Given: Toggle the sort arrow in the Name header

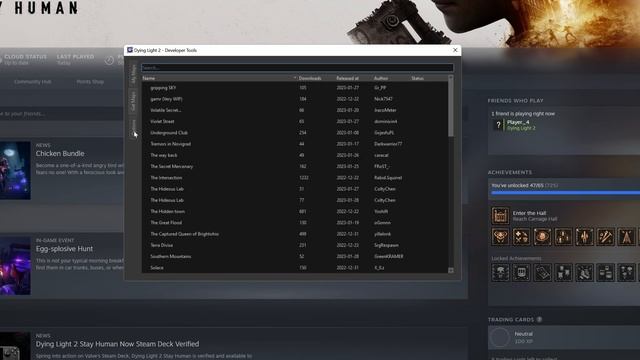Looking at the screenshot, I should click(295, 78).
